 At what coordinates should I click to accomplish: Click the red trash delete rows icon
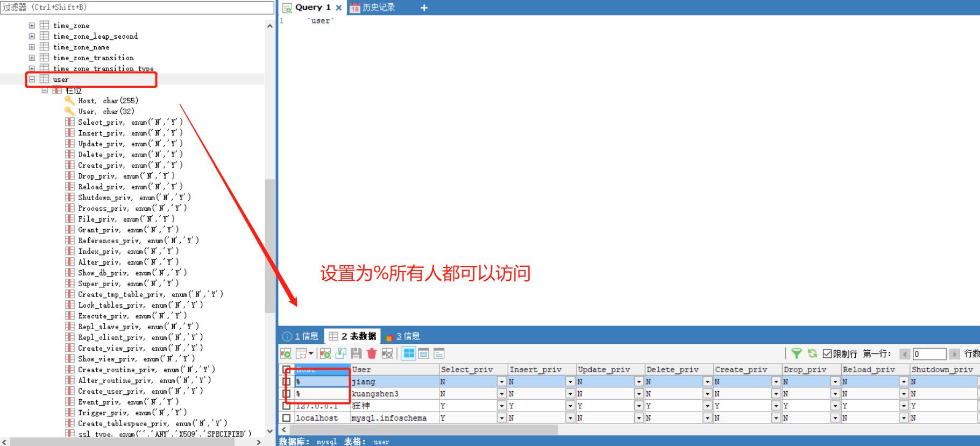point(372,353)
